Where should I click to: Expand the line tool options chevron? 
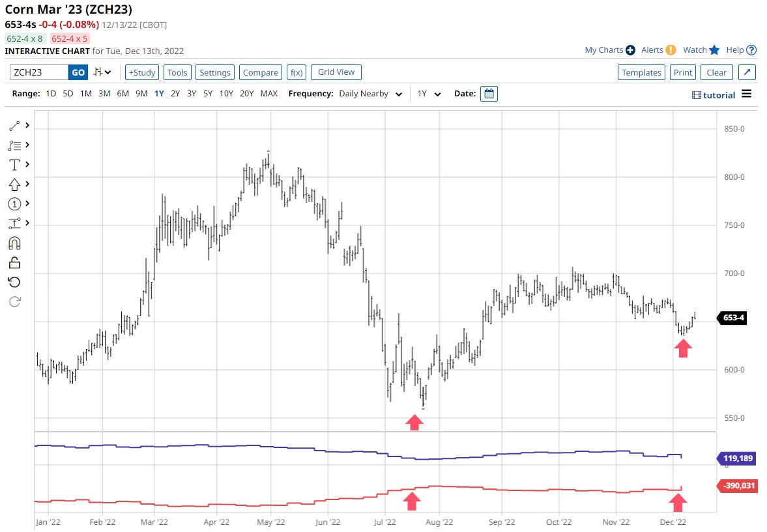click(x=27, y=126)
